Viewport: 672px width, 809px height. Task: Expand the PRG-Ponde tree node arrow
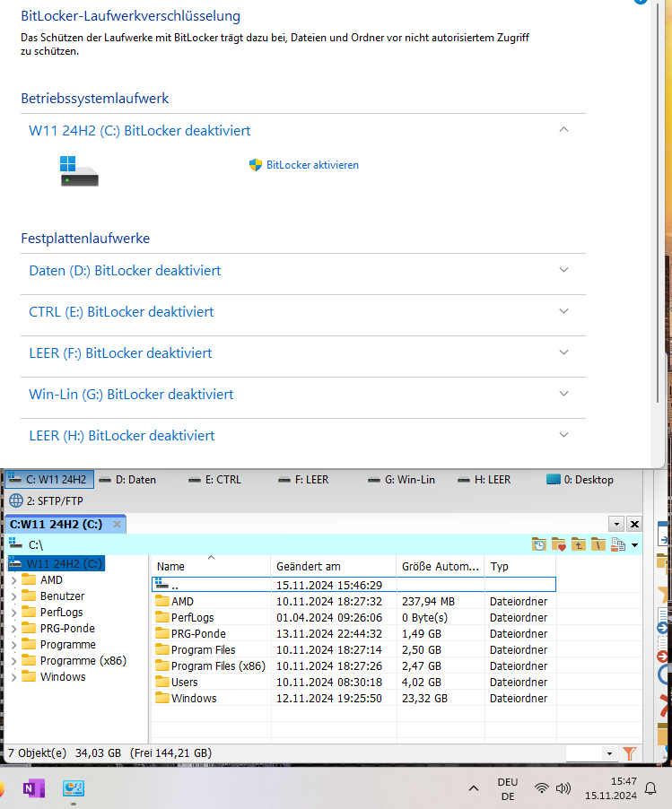[14, 629]
